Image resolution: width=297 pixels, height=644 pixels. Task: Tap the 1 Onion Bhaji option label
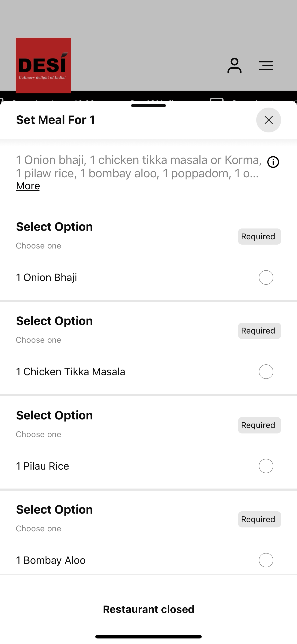coord(47,278)
